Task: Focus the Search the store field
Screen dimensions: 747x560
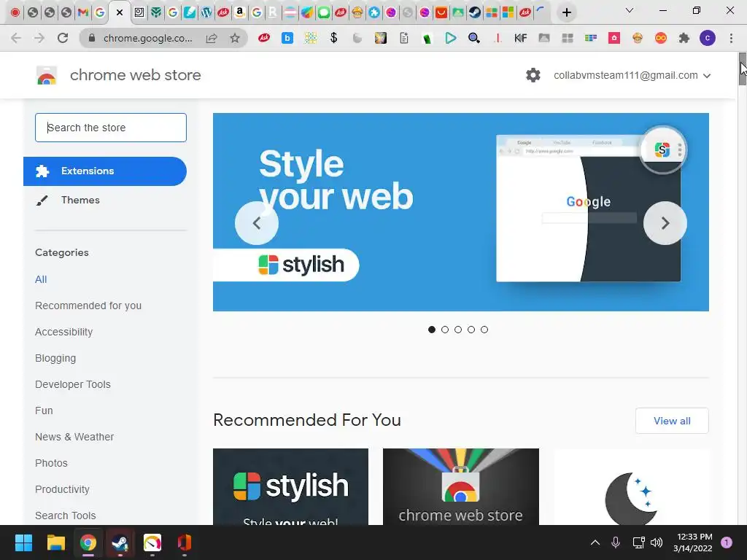Action: tap(111, 128)
